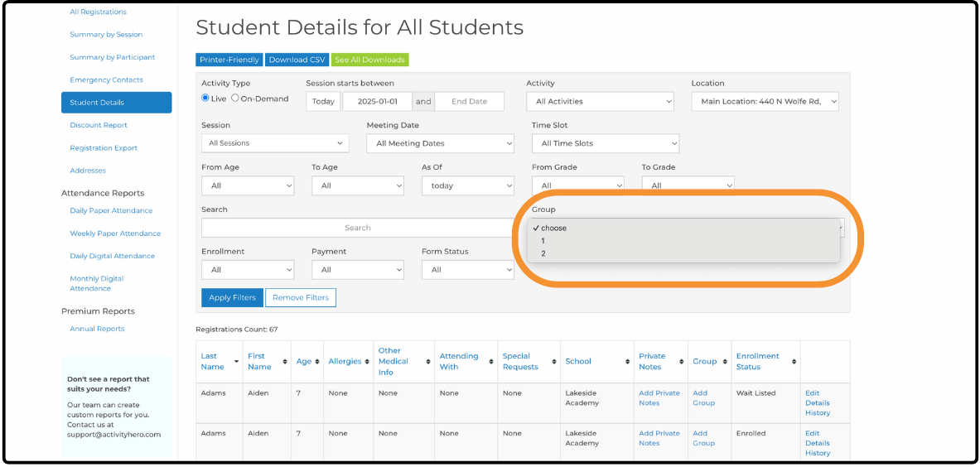Open the As Of dropdown

pyautogui.click(x=467, y=185)
